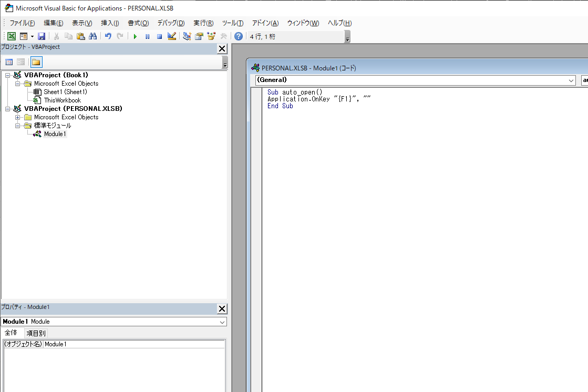Image resolution: width=588 pixels, height=392 pixels.
Task: Click the Paste clipboard icon
Action: tap(80, 36)
